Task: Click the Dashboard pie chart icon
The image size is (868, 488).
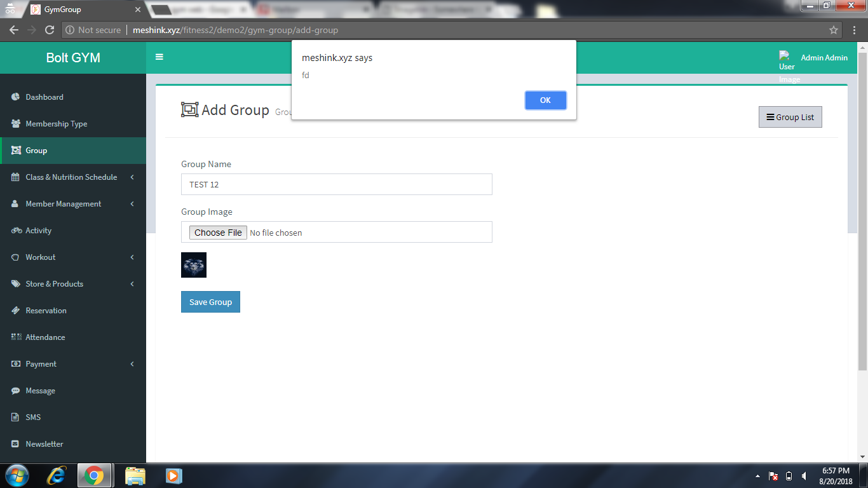Action: pos(16,97)
